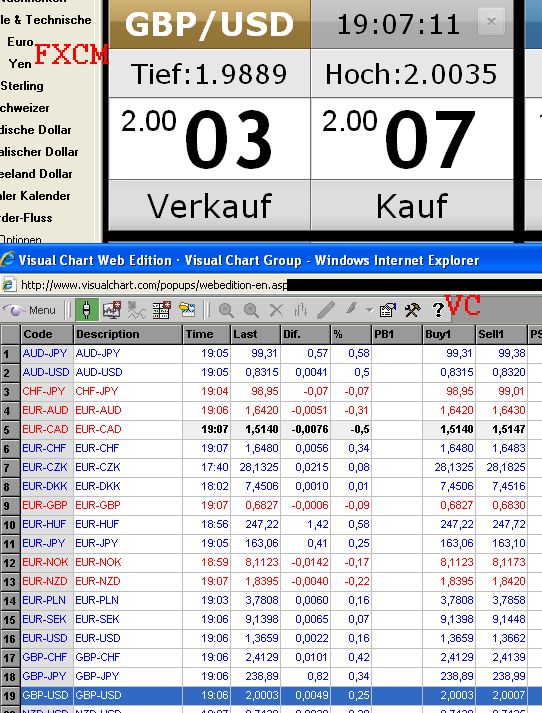
Task: Click the green candlestick connection icon
Action: 86,310
